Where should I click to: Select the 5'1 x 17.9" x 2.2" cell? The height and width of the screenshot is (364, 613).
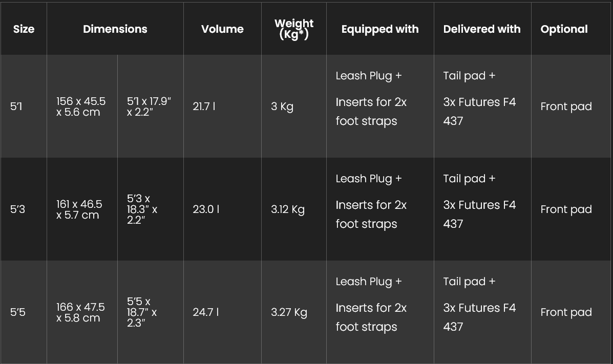[149, 106]
